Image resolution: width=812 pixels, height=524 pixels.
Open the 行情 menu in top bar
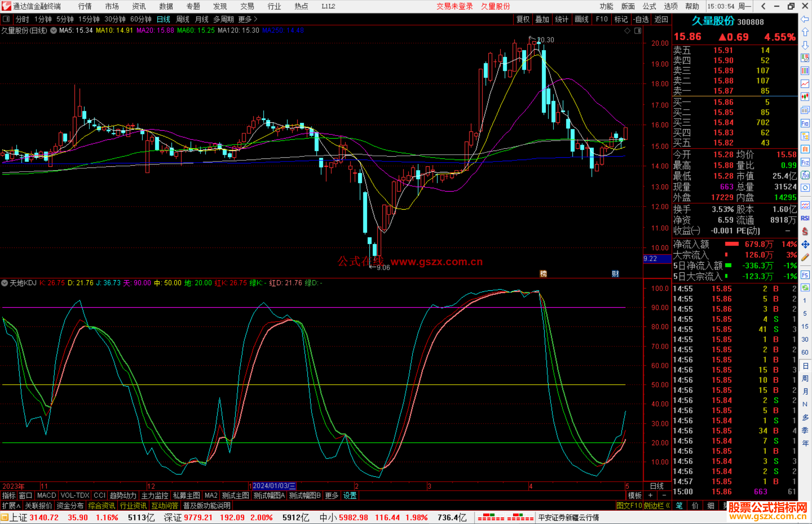coord(85,6)
